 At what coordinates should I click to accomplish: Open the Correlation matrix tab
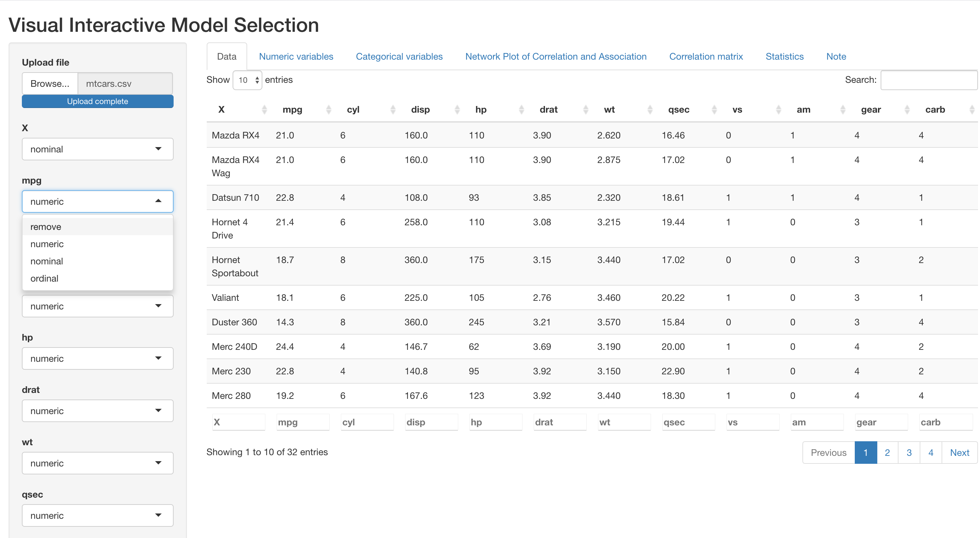point(706,57)
